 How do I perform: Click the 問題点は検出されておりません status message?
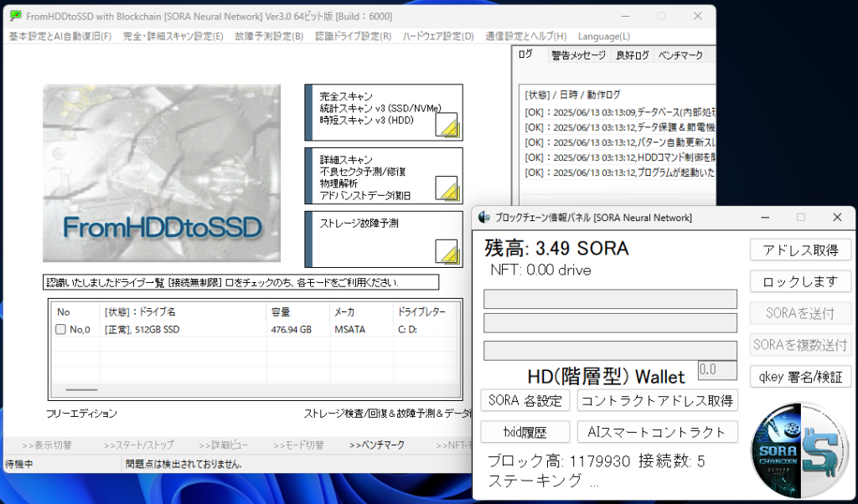[183, 464]
